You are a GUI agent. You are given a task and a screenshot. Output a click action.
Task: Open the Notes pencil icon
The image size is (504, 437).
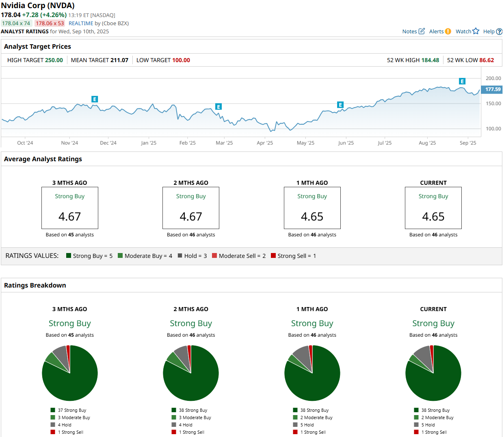click(x=422, y=31)
